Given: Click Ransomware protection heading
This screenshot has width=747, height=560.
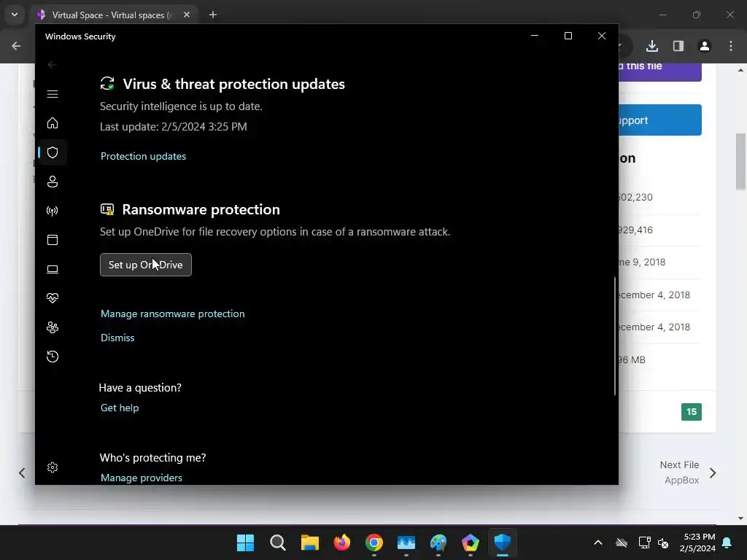Looking at the screenshot, I should pyautogui.click(x=201, y=209).
